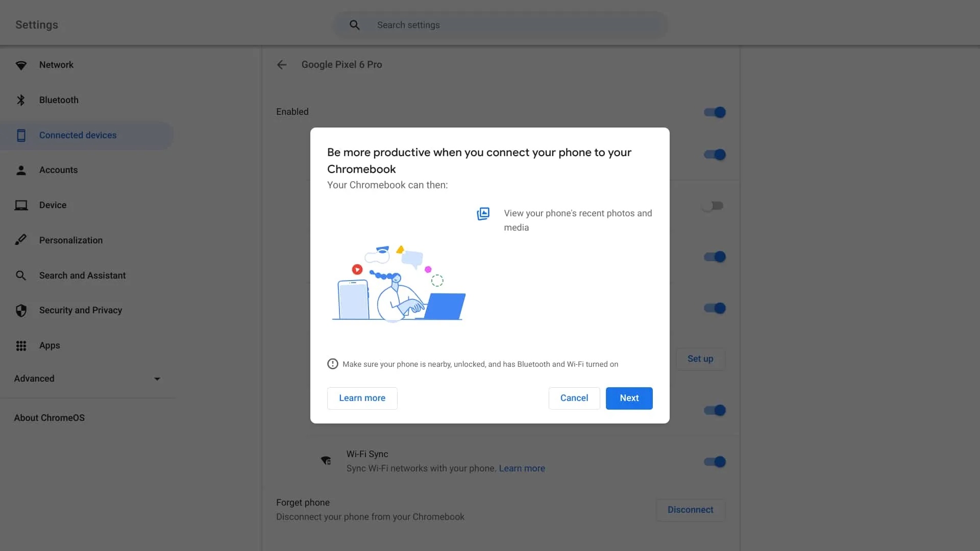Click the photos and media icon in dialog

483,213
